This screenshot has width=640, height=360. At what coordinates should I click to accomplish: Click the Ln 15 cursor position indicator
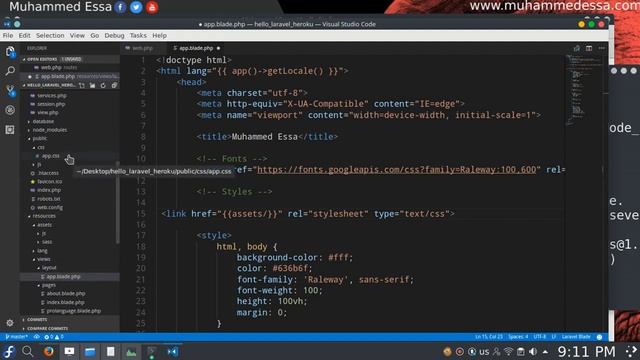click(x=489, y=337)
